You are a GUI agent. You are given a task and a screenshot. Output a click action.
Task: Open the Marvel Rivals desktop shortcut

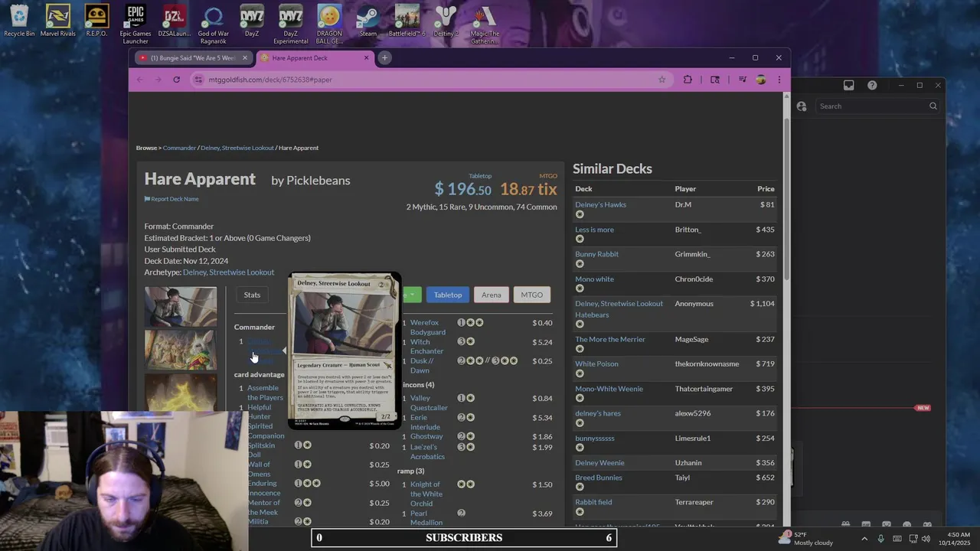pos(58,21)
